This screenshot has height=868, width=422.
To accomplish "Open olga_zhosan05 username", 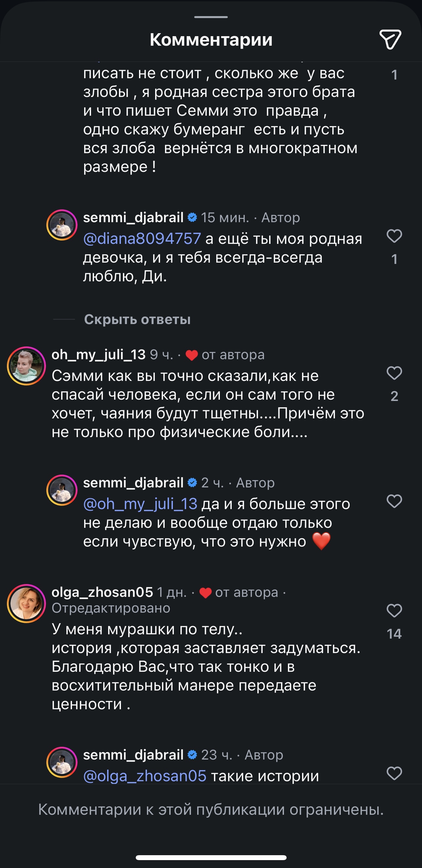I will [x=102, y=592].
